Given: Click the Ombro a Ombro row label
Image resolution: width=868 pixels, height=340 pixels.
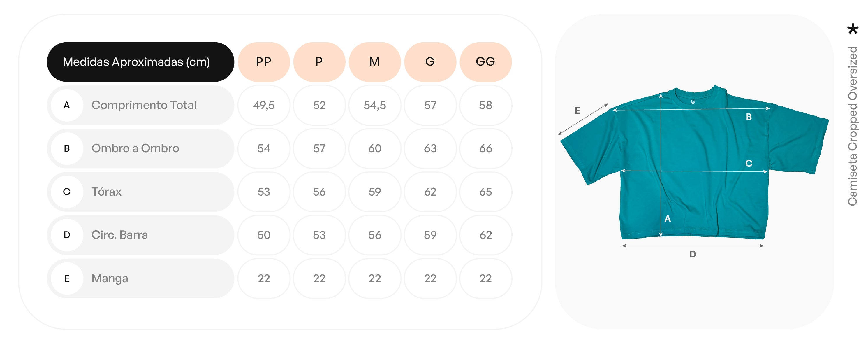Looking at the screenshot, I should (x=135, y=148).
